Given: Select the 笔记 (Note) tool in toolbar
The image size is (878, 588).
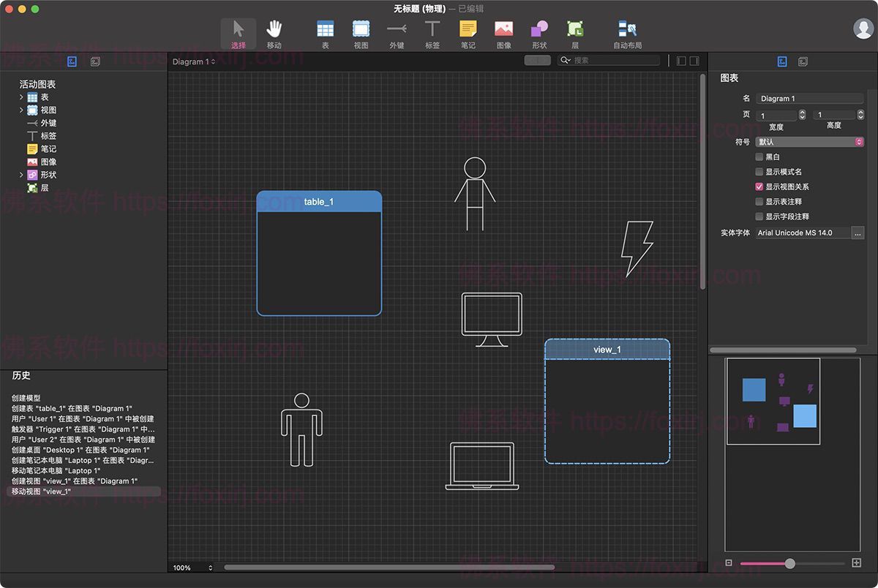Looking at the screenshot, I should [468, 29].
